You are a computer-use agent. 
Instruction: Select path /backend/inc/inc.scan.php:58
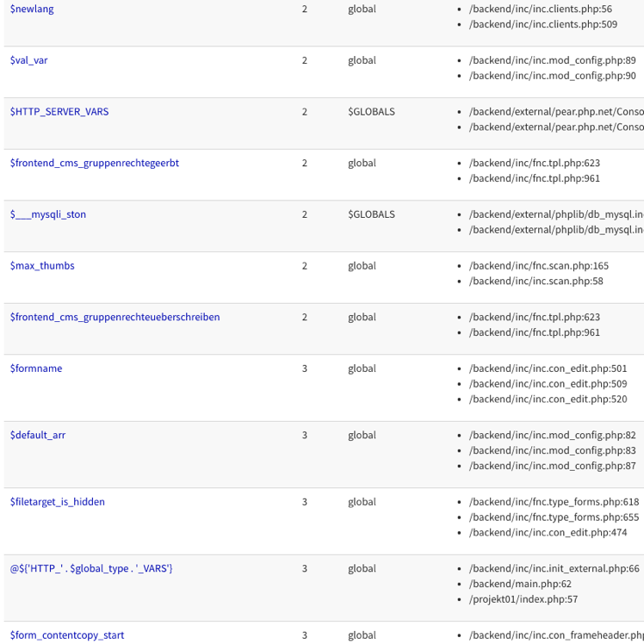tap(536, 281)
